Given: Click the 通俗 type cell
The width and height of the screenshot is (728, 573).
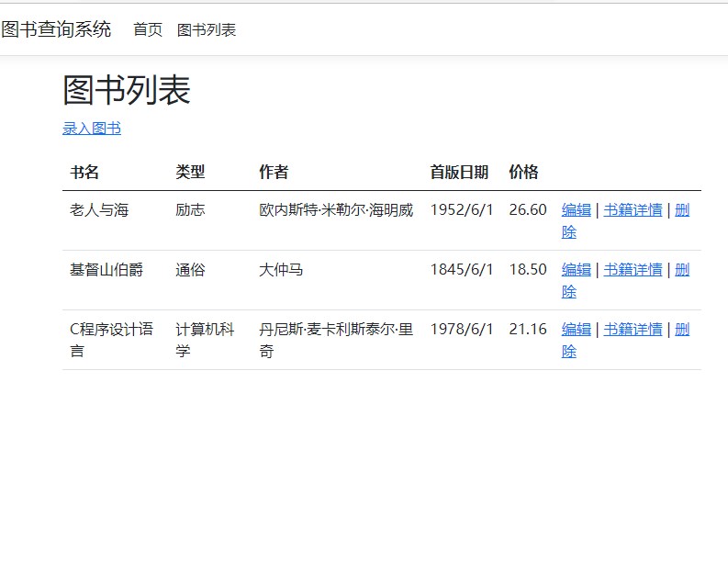Looking at the screenshot, I should click(x=190, y=269).
